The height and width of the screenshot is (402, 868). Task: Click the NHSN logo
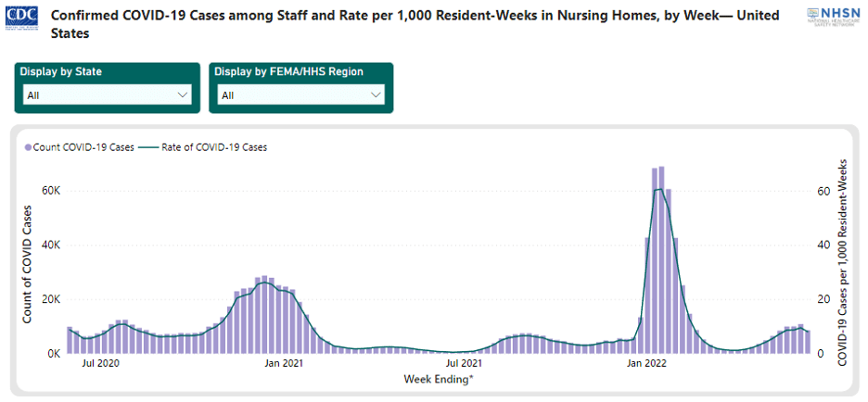pos(833,17)
